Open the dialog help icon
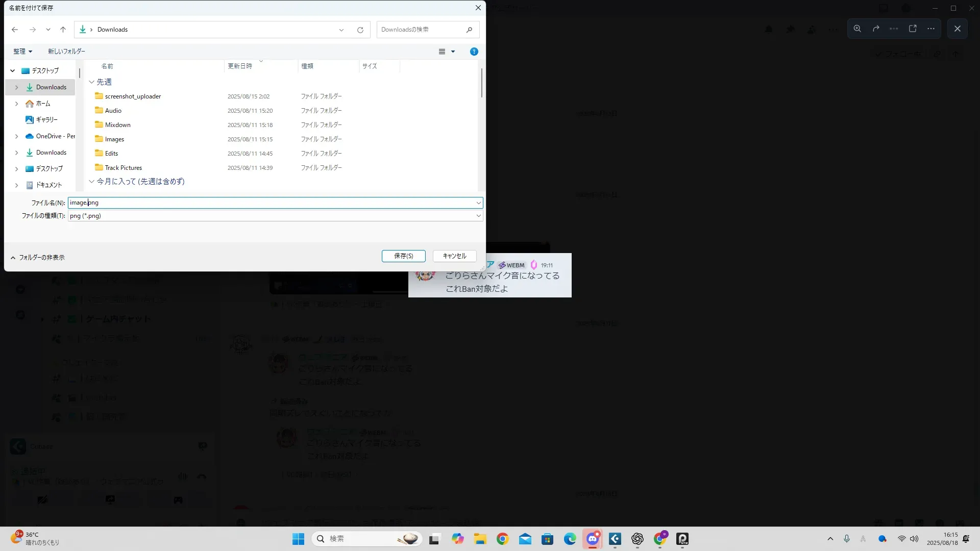The image size is (980, 551). [x=474, y=52]
